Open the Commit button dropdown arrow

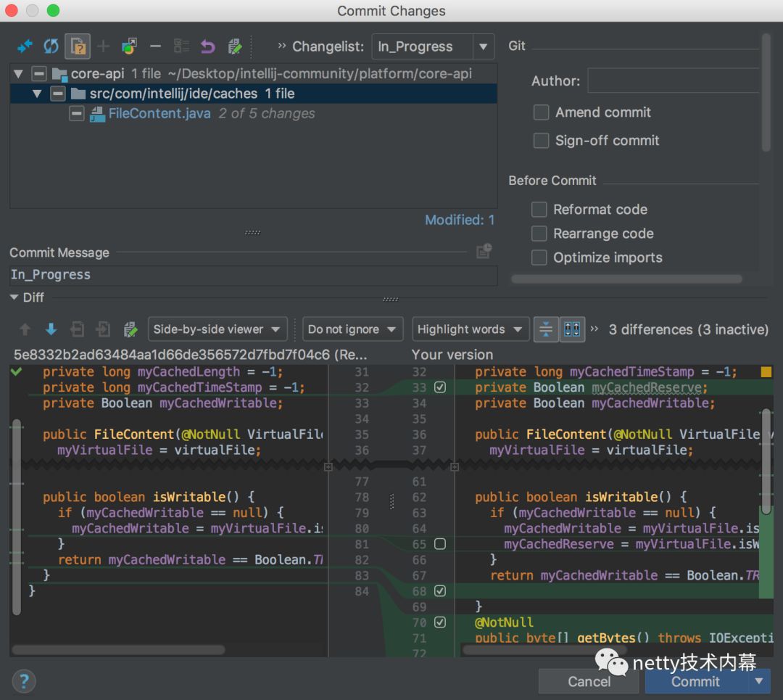[x=759, y=681]
